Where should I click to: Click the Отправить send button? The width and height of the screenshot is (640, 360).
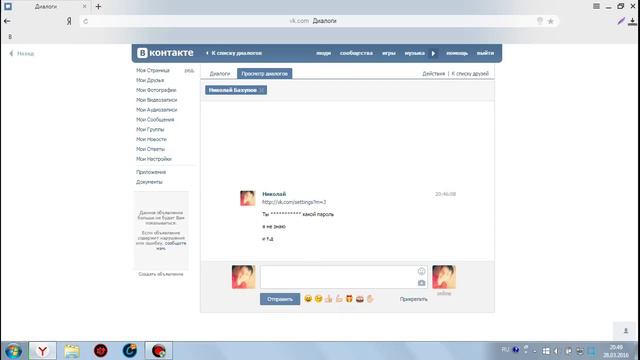coord(280,299)
